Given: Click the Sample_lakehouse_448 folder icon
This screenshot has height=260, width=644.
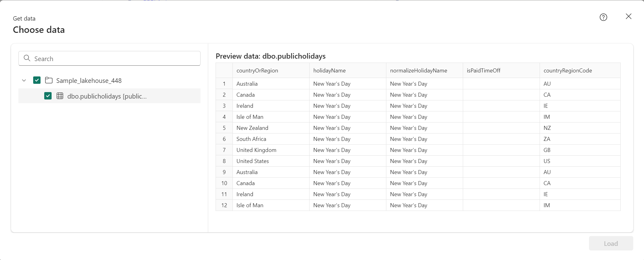Looking at the screenshot, I should click(49, 80).
